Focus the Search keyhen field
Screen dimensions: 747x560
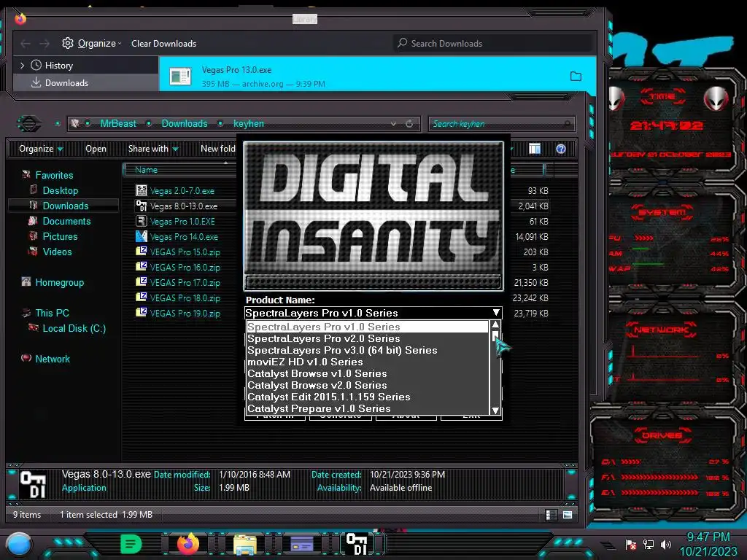501,124
